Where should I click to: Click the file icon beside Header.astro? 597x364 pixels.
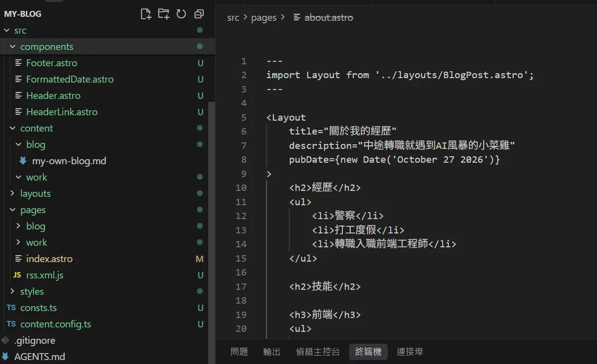tap(18, 95)
